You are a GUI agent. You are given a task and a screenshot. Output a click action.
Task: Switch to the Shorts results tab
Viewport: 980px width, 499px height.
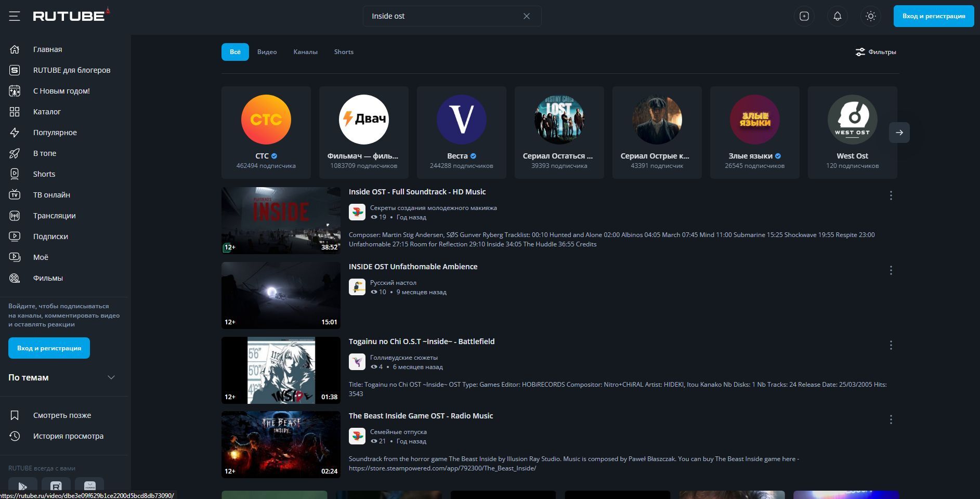344,52
